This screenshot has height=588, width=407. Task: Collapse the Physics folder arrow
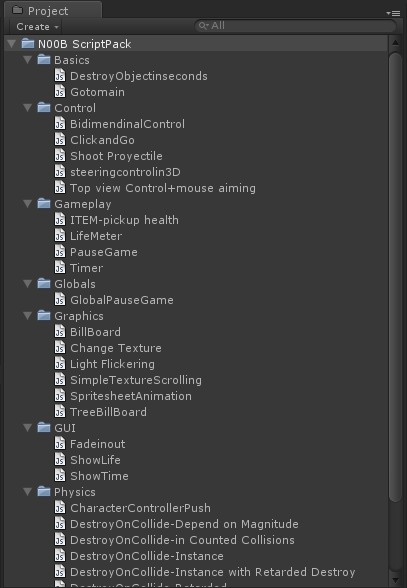27,492
